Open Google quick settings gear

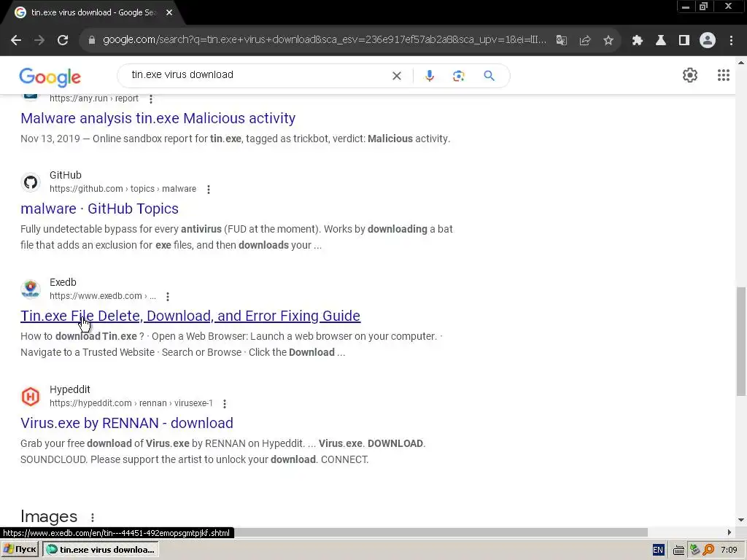point(690,75)
